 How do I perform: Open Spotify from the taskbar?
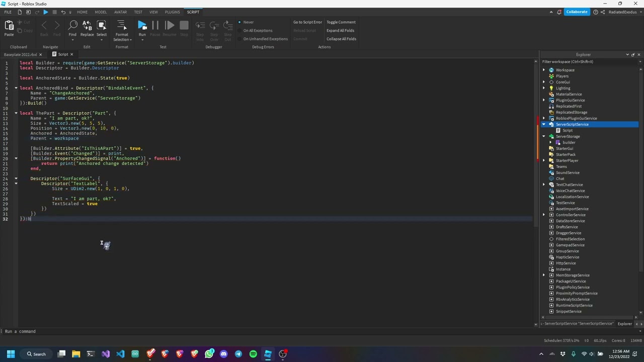tap(253, 354)
